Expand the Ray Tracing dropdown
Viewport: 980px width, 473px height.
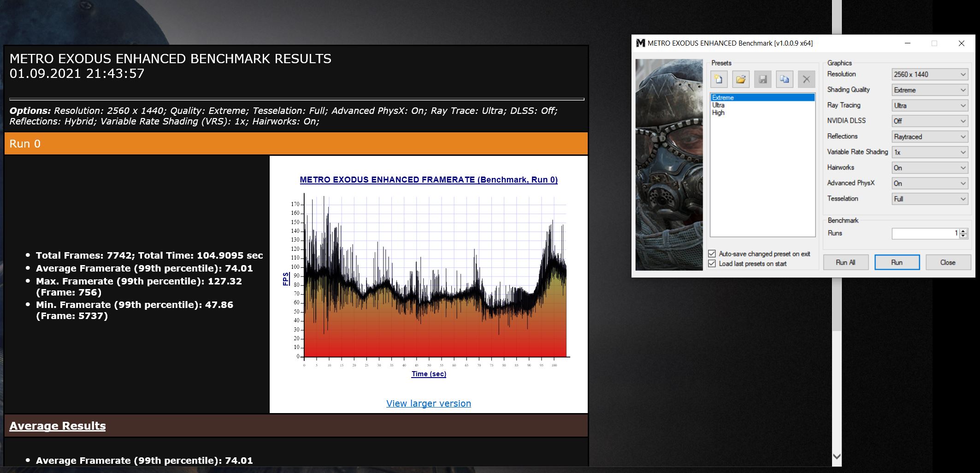930,106
